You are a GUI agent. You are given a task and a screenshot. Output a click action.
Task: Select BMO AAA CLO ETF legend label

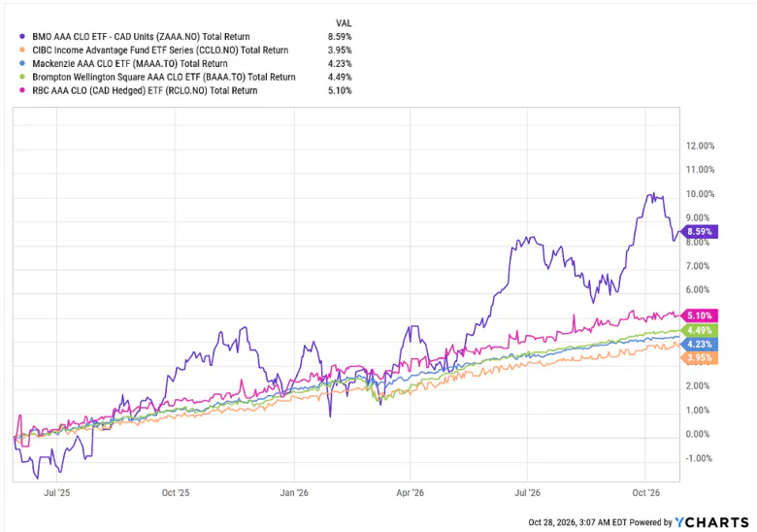(141, 37)
